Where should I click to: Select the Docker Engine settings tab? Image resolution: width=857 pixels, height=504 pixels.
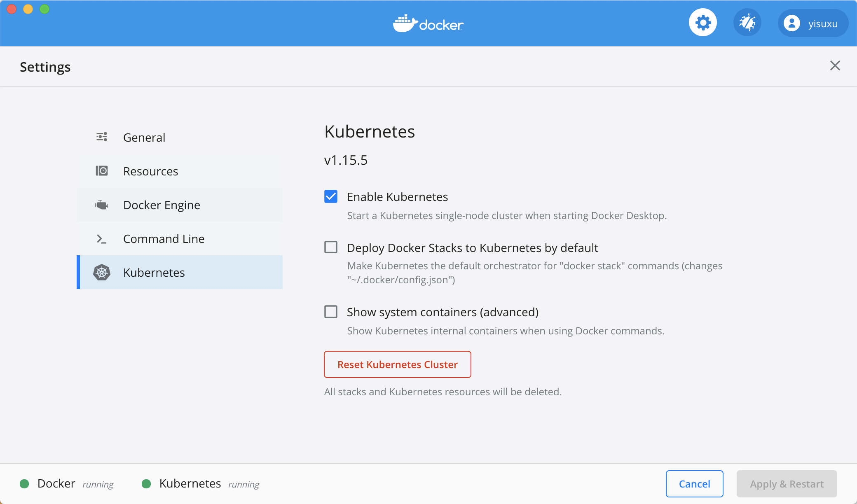pyautogui.click(x=162, y=205)
